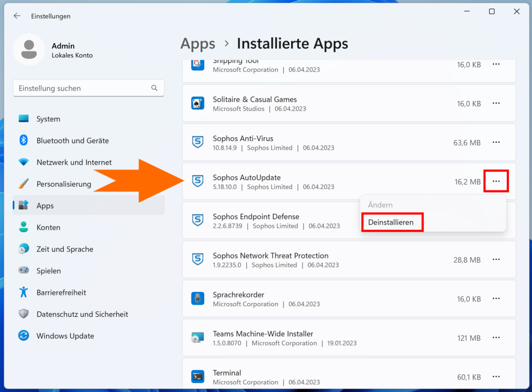The image size is (532, 392).
Task: Click the search magnifier icon
Action: tap(154, 88)
